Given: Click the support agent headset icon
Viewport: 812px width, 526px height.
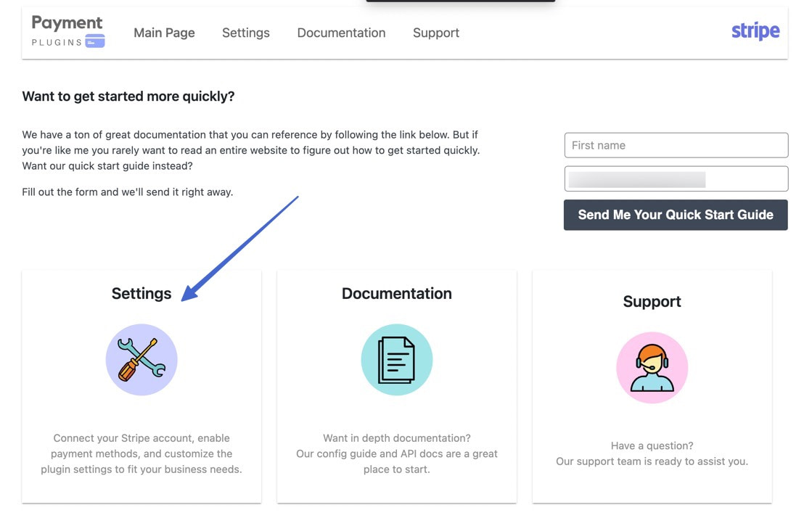Looking at the screenshot, I should [651, 366].
